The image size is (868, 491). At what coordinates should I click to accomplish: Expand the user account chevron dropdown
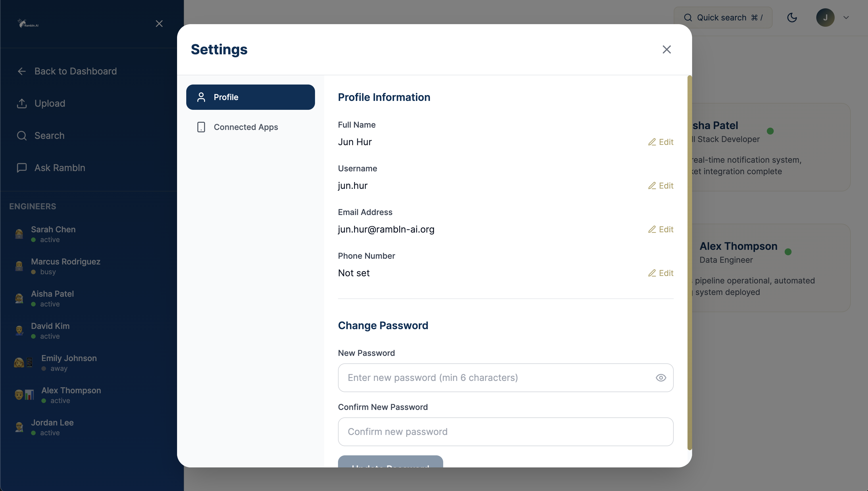pos(846,18)
